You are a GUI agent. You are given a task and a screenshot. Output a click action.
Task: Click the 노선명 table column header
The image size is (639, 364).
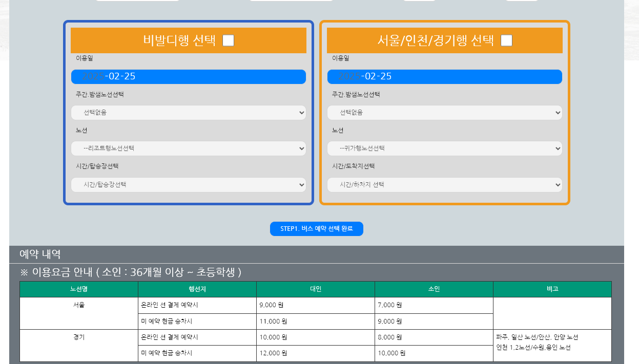78,289
